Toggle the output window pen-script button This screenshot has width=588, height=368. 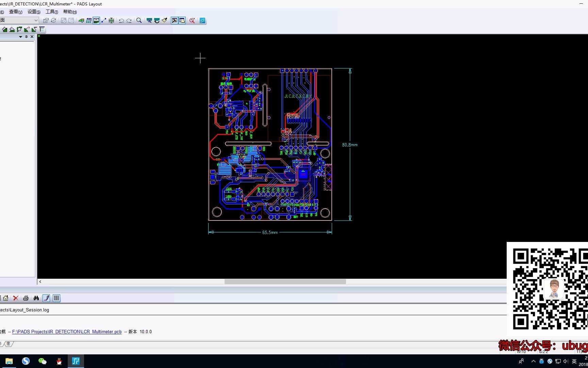click(x=46, y=298)
